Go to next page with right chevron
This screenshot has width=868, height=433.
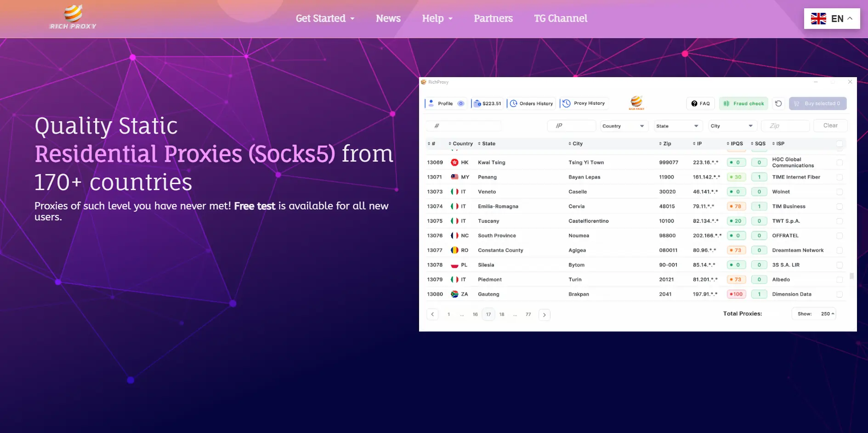tap(544, 315)
